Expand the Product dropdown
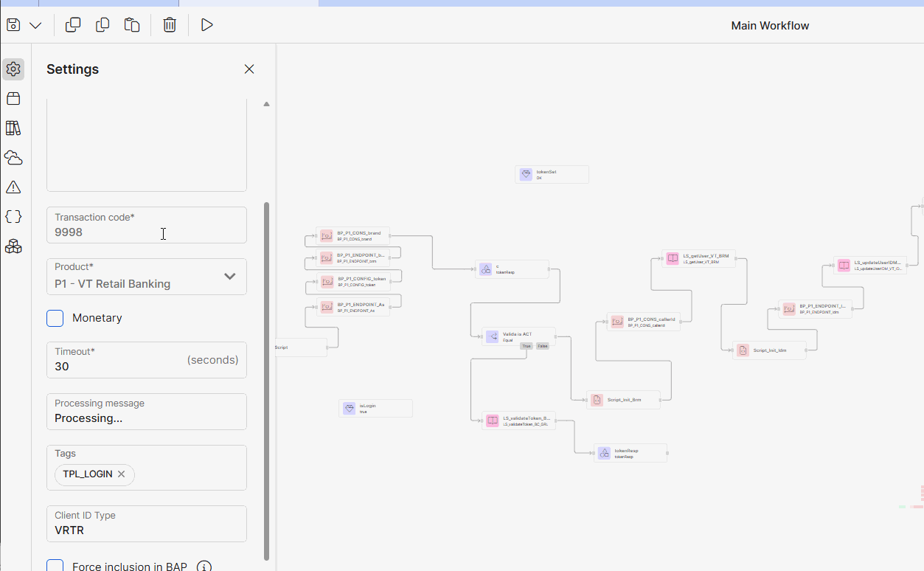Viewport: 924px width, 571px height. pos(229,277)
